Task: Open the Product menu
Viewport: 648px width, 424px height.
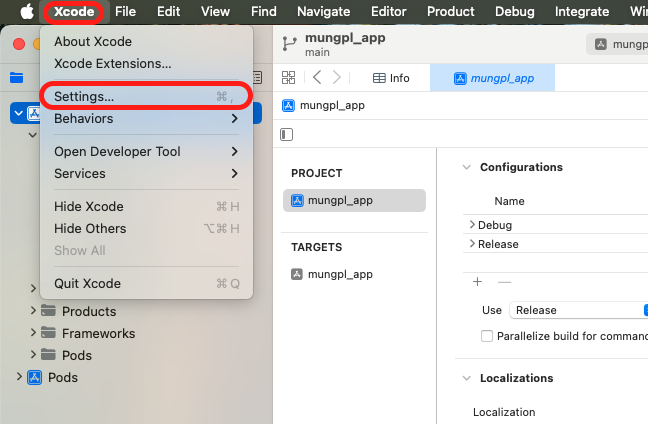Action: (450, 11)
